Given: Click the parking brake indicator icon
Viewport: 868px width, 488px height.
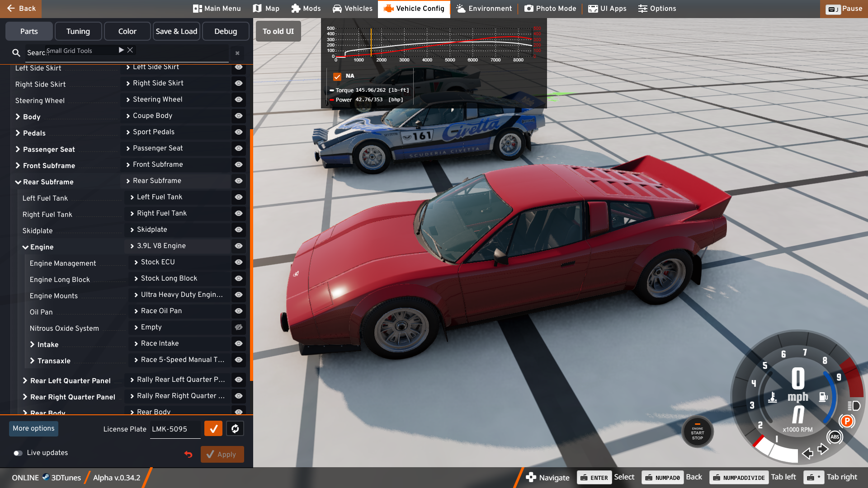Looking at the screenshot, I should tap(847, 421).
